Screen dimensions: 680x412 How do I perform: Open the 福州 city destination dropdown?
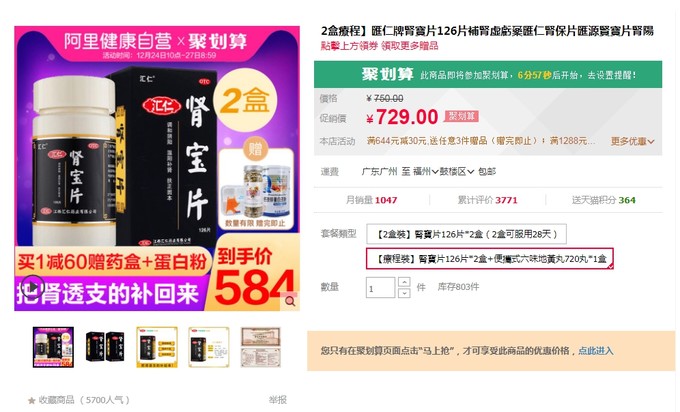425,172
